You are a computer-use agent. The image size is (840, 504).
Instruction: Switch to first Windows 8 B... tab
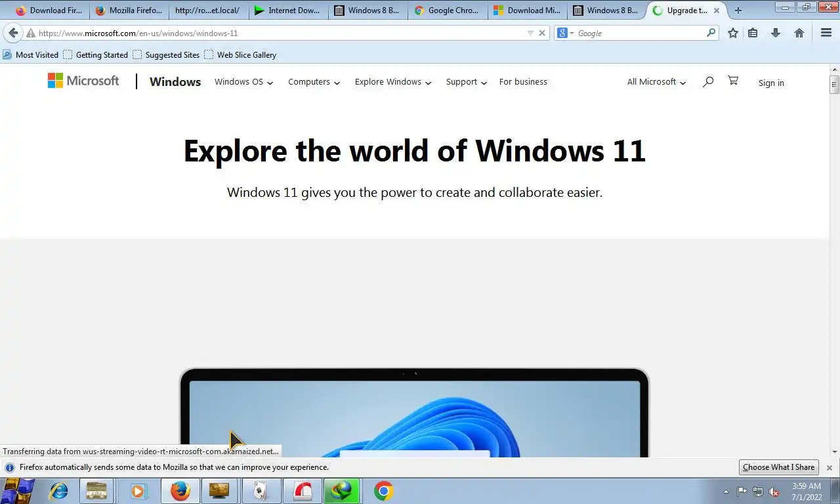367,10
